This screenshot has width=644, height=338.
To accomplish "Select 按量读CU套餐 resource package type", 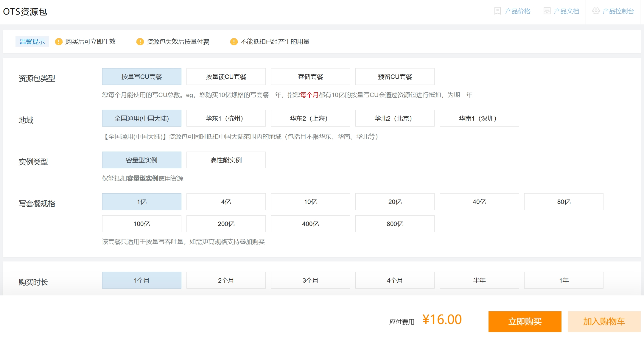I will (x=226, y=77).
